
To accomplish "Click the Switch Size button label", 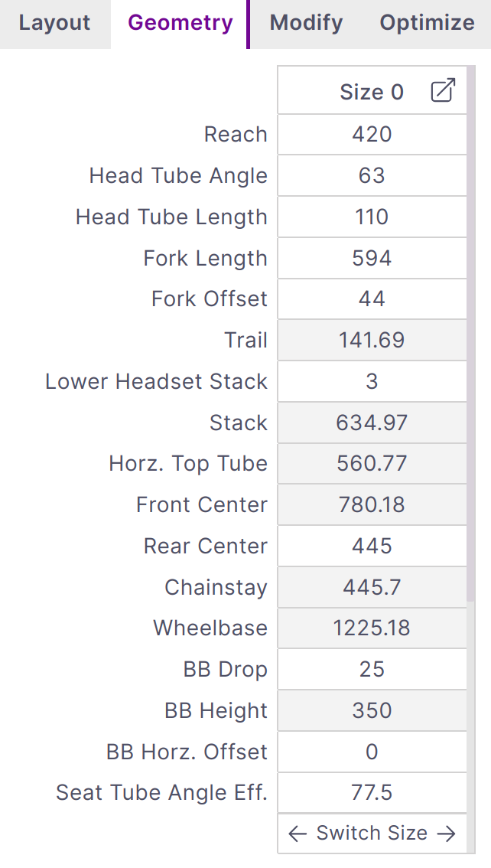I will coord(372,834).
